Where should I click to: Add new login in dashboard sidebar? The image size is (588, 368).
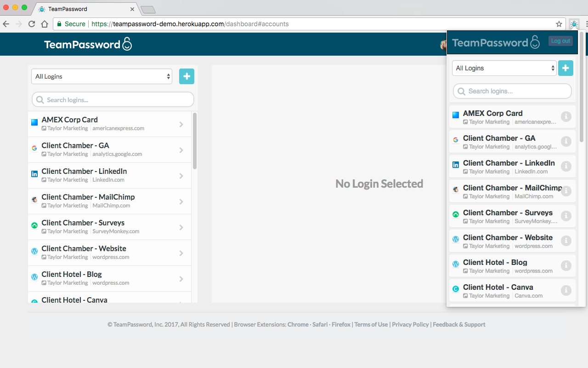187,76
